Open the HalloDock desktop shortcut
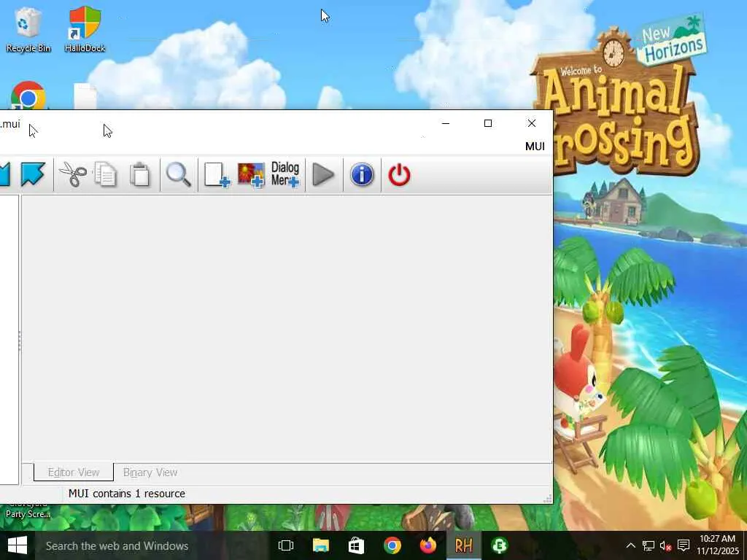 point(85,29)
